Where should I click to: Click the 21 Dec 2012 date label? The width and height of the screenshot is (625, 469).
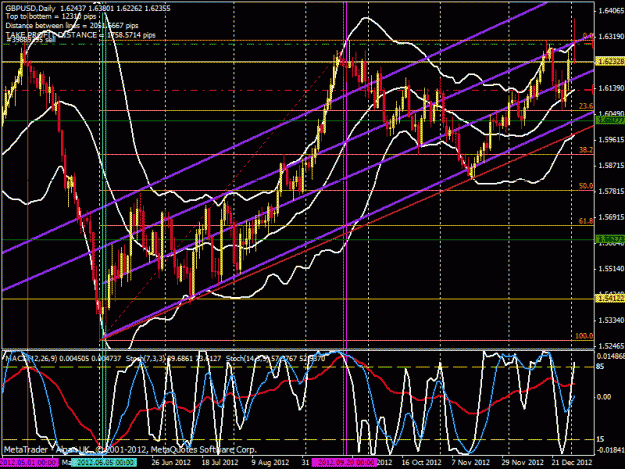point(572,463)
